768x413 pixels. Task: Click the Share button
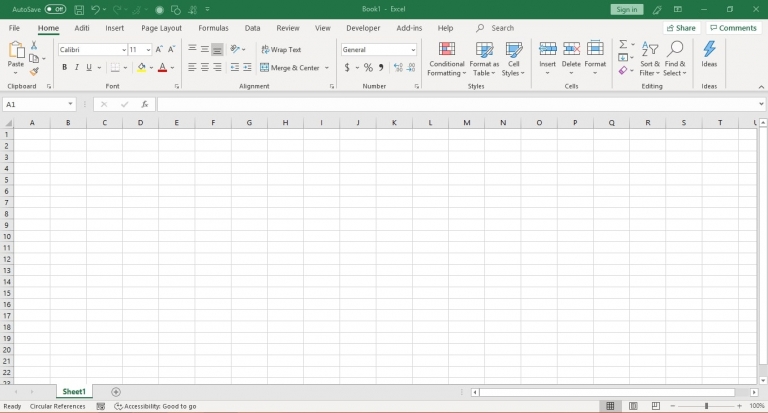coord(681,28)
